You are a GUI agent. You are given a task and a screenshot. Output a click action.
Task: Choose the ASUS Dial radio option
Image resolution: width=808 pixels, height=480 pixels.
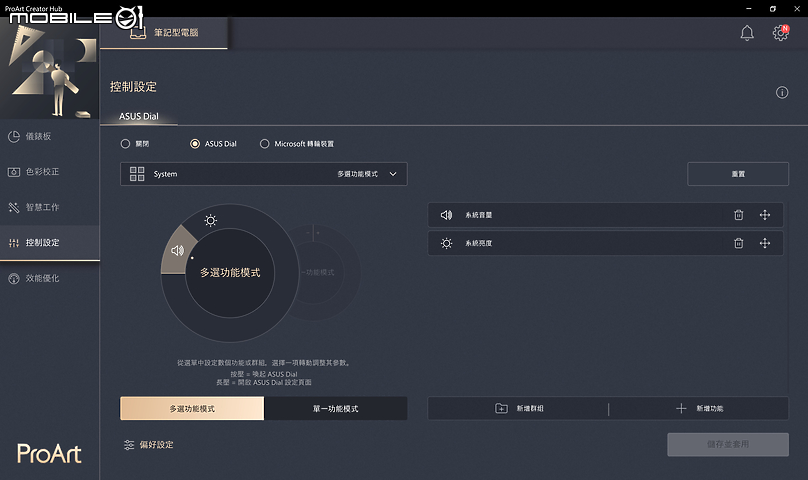213,144
